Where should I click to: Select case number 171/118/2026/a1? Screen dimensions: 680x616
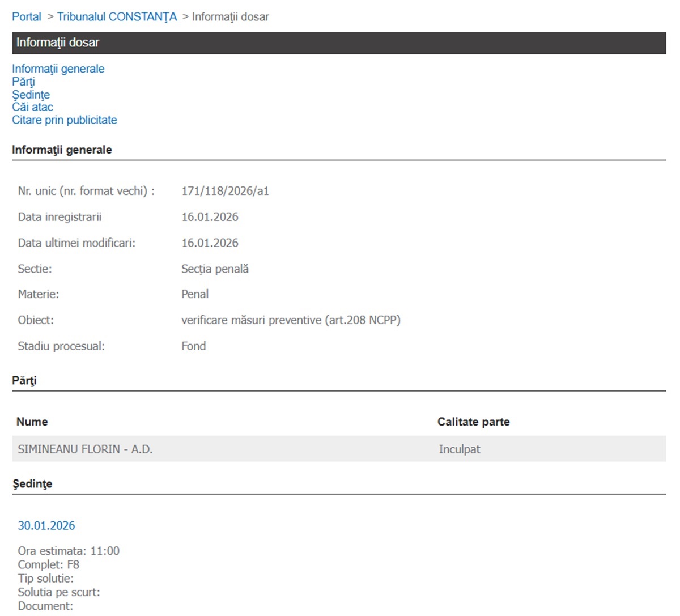point(225,191)
